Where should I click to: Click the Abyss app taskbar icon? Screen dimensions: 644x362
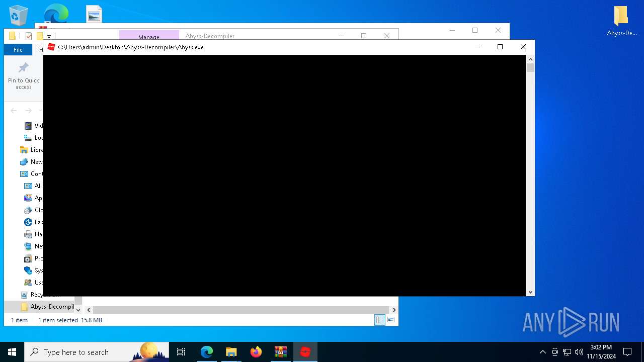click(x=305, y=352)
